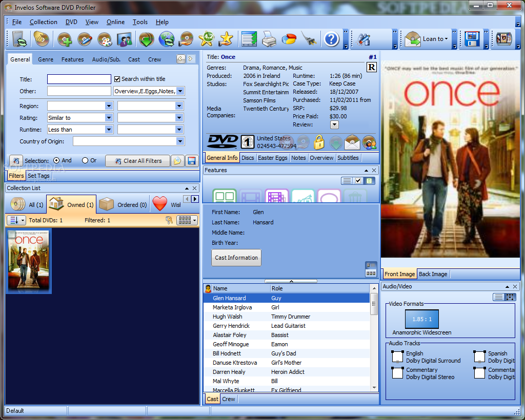Open the pie chart statistics icon
Viewport: 525px width, 420px height.
289,39
